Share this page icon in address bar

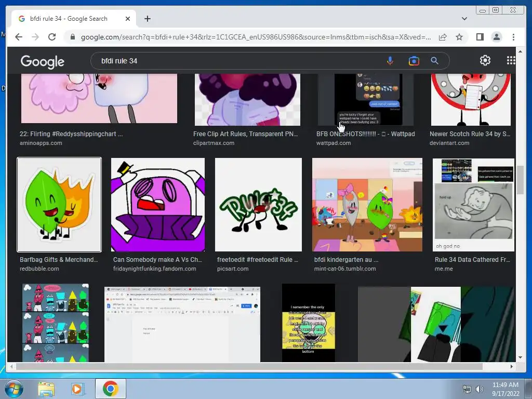(x=443, y=37)
